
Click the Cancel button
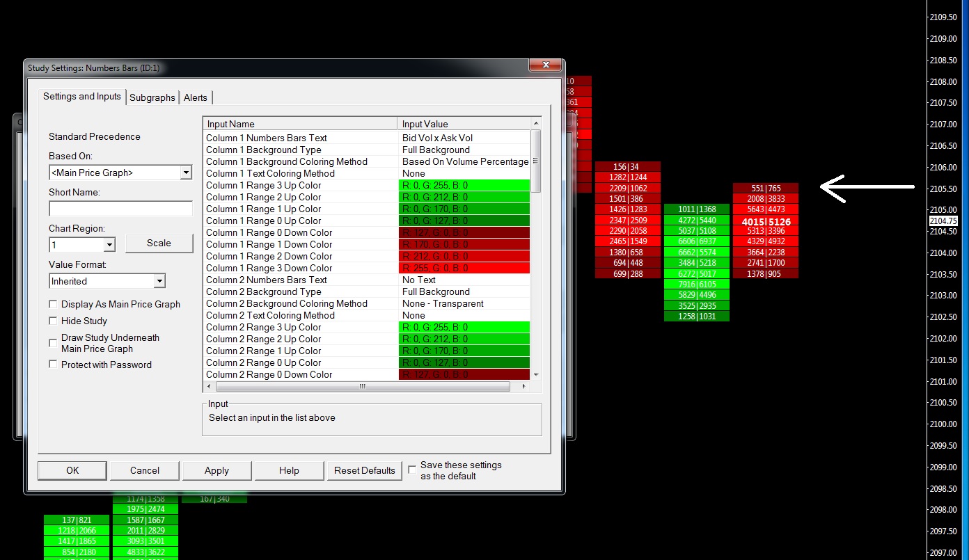point(145,470)
